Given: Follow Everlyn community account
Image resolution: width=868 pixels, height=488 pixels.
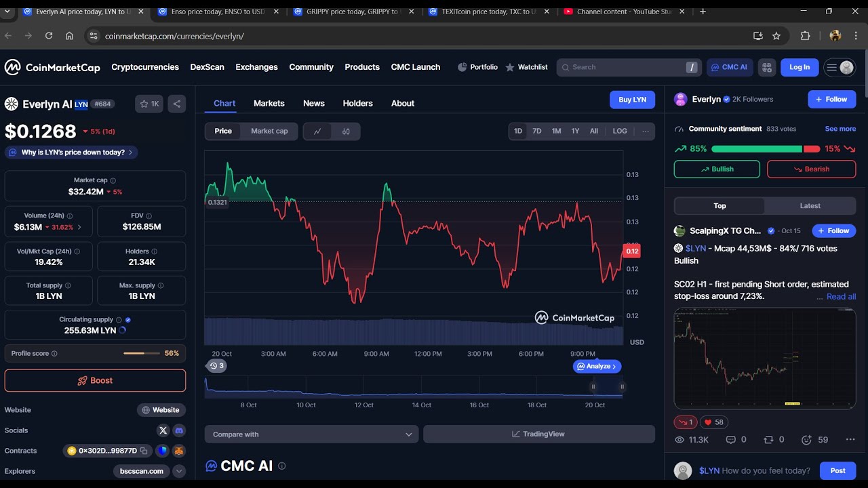Looking at the screenshot, I should [832, 100].
